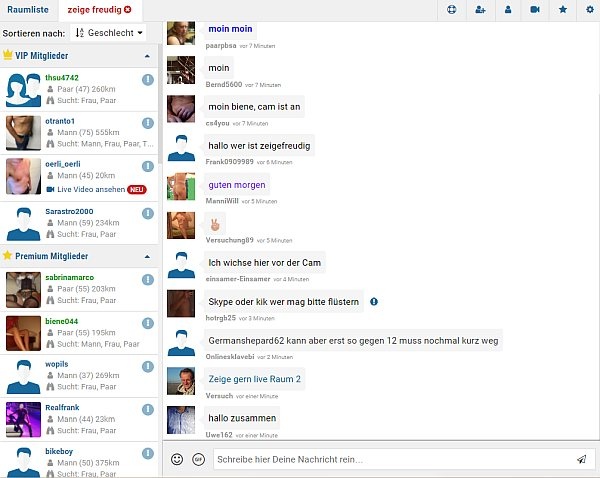Open the GIF picker button
The width and height of the screenshot is (600, 478).
coord(198,459)
